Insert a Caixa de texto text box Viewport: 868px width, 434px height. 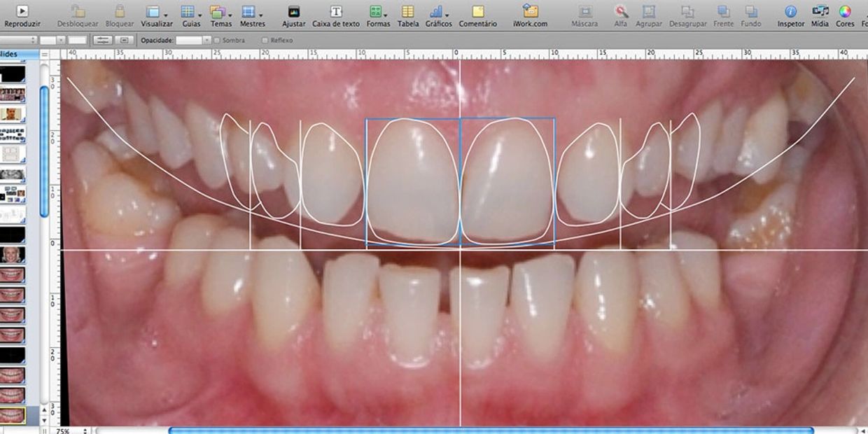pyautogui.click(x=336, y=12)
